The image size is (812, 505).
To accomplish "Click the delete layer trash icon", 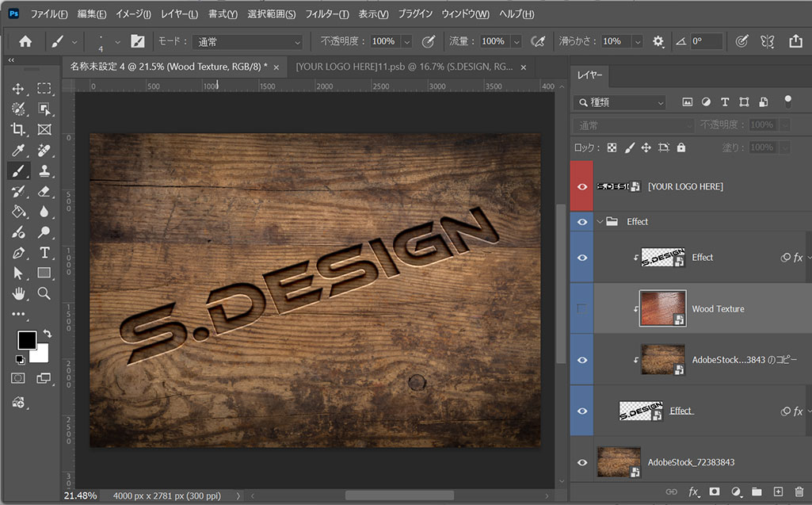I will [x=799, y=492].
